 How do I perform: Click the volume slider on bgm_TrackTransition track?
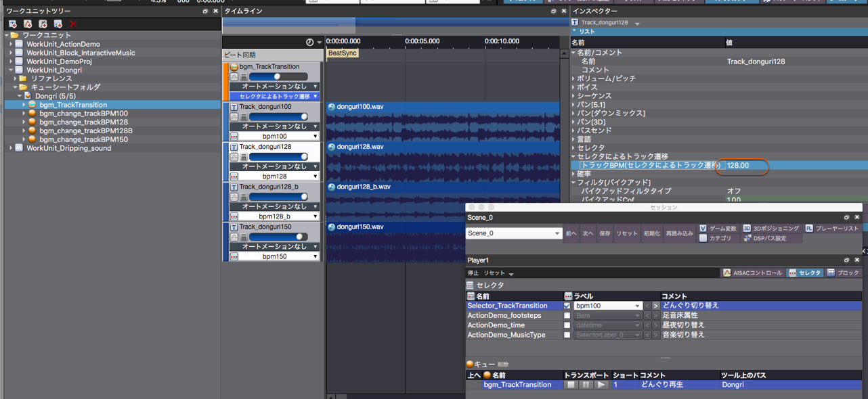tap(278, 76)
